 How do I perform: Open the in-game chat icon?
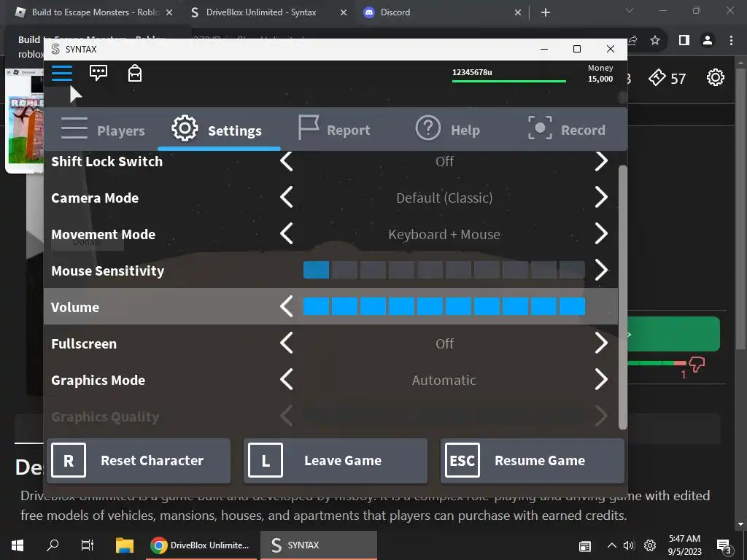coord(98,73)
